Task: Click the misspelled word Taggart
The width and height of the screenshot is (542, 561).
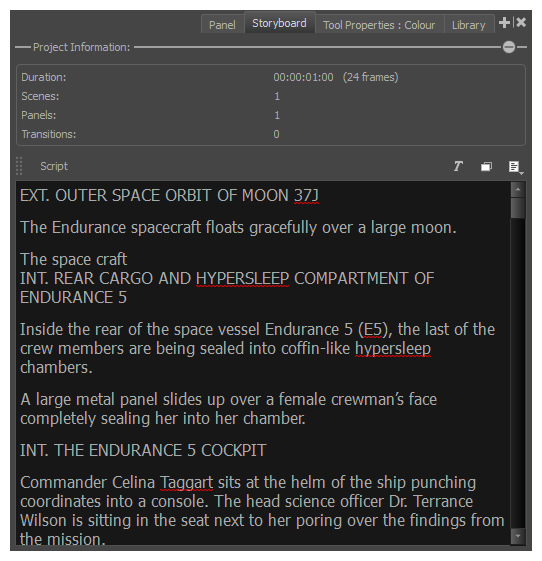Action: pyautogui.click(x=186, y=483)
